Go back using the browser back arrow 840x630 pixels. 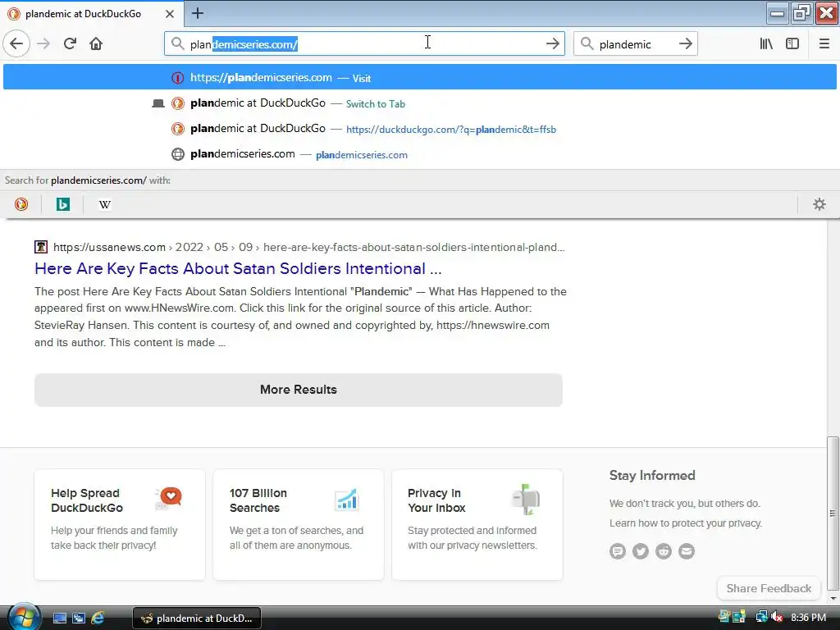coord(16,43)
